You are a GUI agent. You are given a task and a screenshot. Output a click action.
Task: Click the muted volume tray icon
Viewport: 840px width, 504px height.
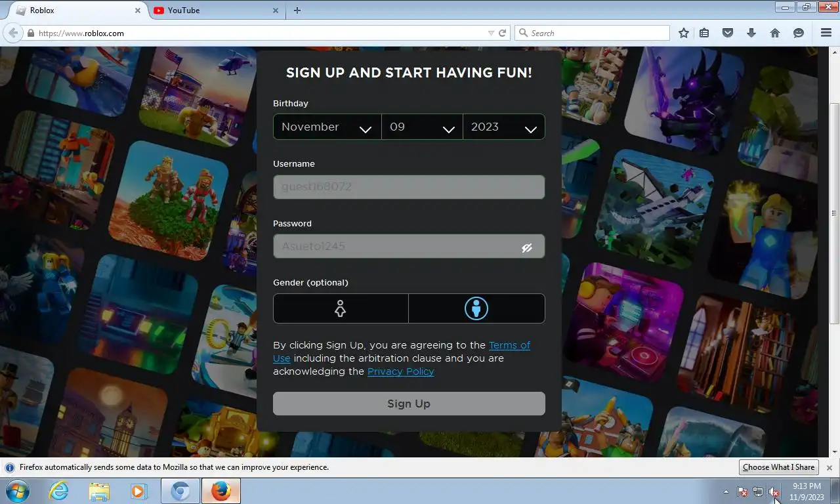pos(774,492)
